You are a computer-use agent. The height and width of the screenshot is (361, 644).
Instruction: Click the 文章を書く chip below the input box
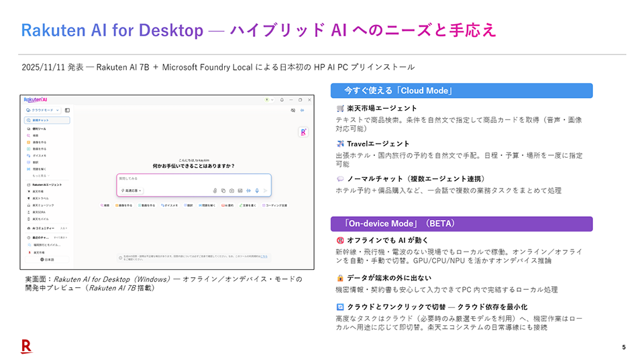coord(248,205)
